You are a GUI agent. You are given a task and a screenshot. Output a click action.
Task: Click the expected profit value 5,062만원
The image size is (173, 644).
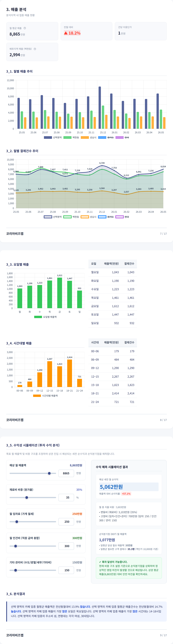point(111,487)
